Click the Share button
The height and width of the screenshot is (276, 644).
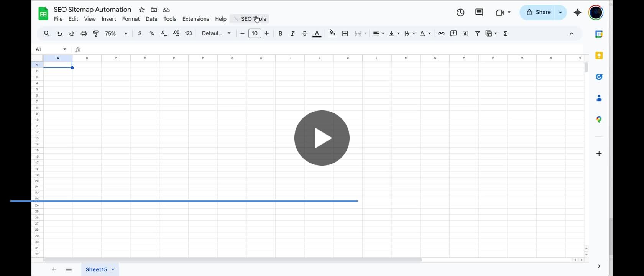[x=538, y=13]
